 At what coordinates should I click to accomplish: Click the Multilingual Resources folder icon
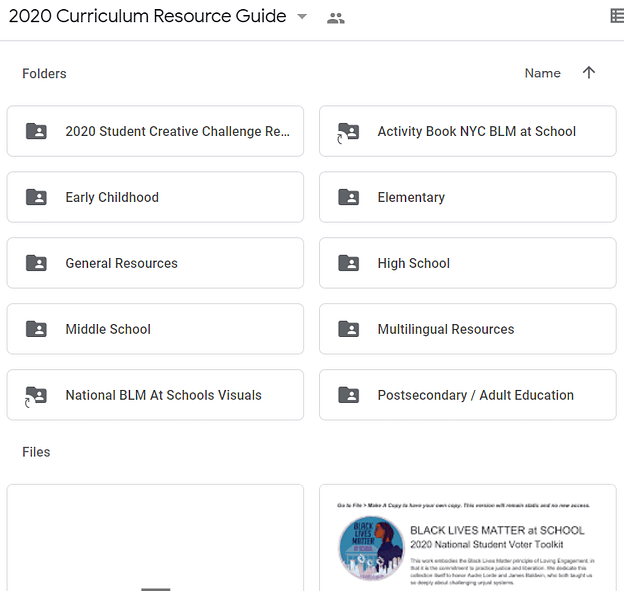(348, 329)
